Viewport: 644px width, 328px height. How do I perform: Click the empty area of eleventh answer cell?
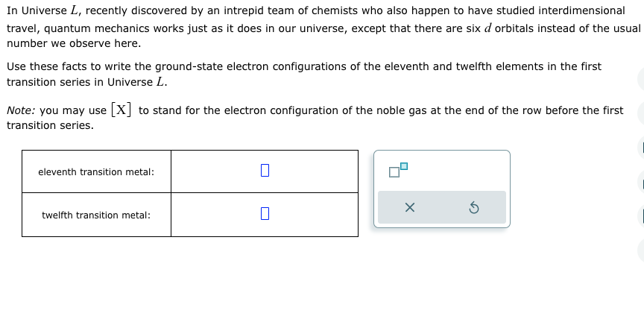coord(312,171)
